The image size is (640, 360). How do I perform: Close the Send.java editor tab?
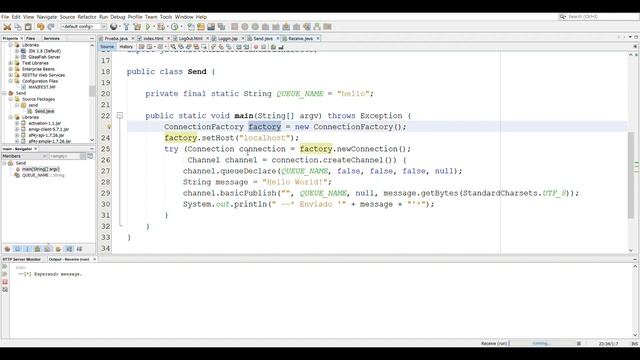(278, 38)
